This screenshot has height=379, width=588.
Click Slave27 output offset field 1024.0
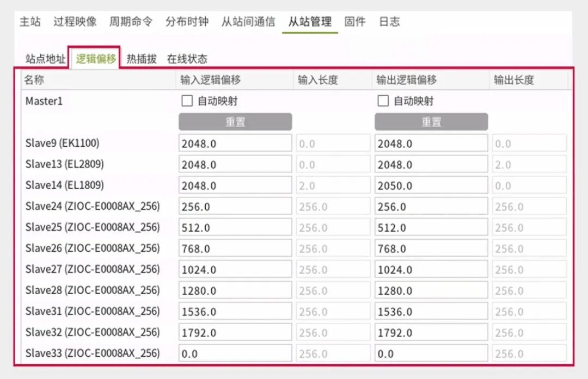pos(431,269)
